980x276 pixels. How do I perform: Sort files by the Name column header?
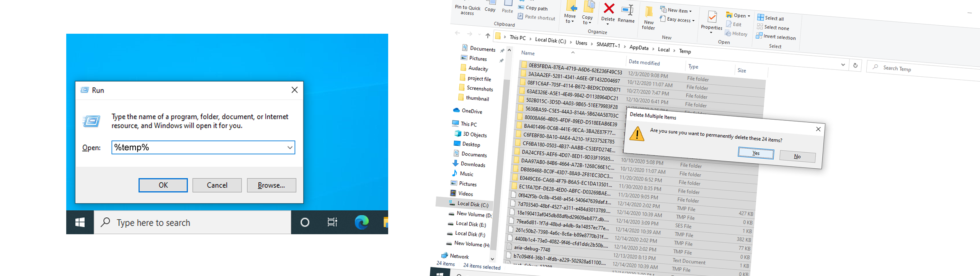(528, 53)
